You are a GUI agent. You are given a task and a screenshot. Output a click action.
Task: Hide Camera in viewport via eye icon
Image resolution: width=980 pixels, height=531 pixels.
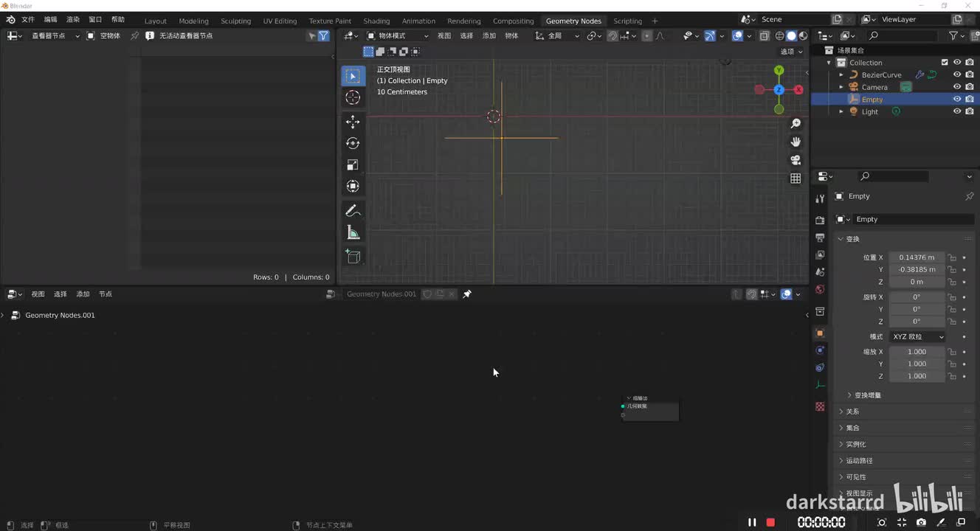pyautogui.click(x=957, y=87)
